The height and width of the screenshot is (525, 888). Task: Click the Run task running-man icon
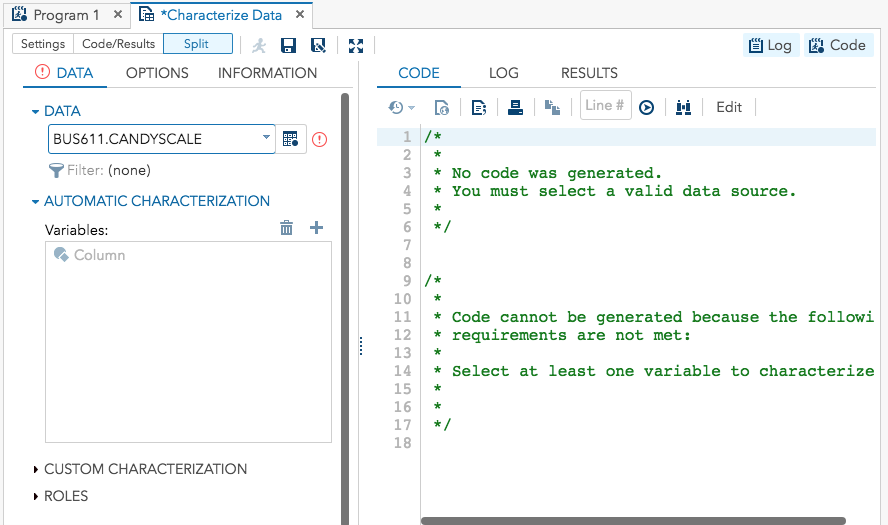259,45
